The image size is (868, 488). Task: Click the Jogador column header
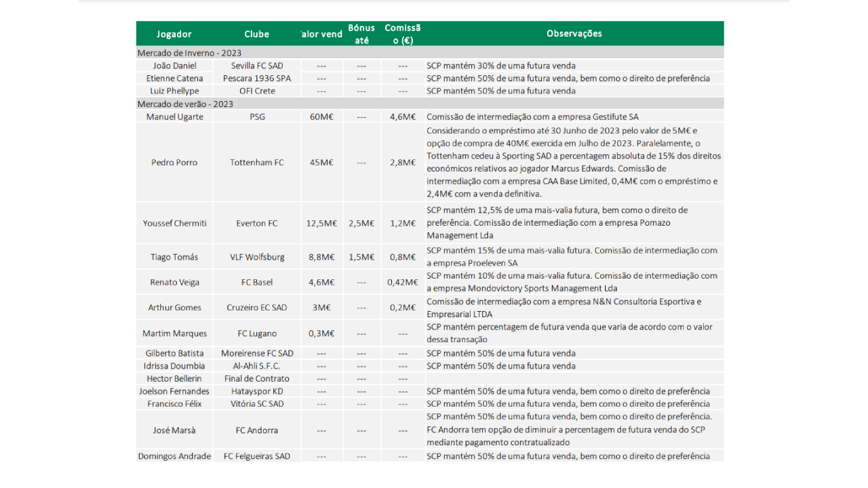[174, 34]
